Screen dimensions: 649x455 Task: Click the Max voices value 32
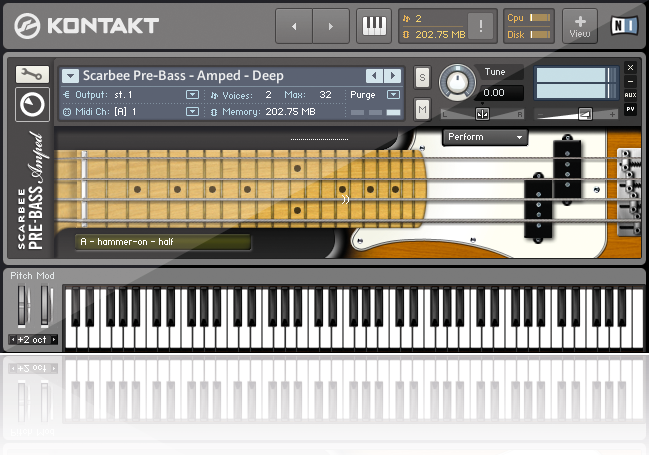click(x=325, y=95)
